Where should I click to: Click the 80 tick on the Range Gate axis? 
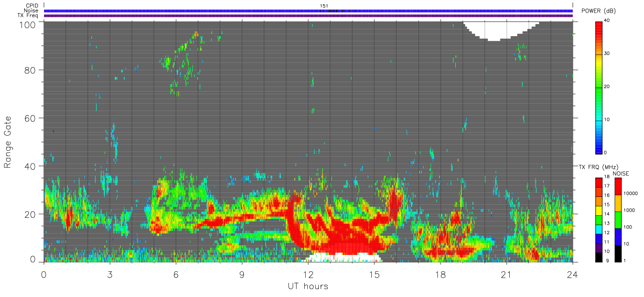click(30, 70)
